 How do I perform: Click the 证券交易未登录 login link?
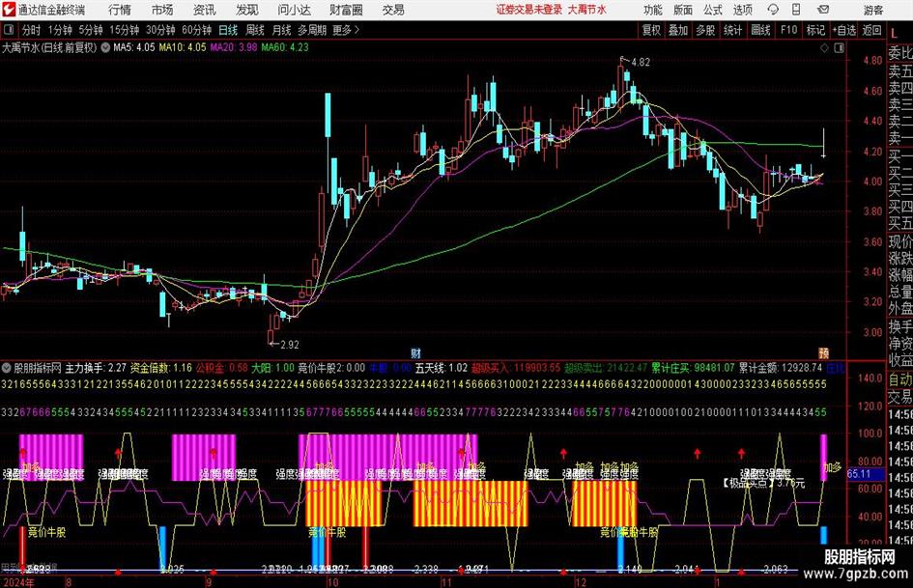click(529, 10)
